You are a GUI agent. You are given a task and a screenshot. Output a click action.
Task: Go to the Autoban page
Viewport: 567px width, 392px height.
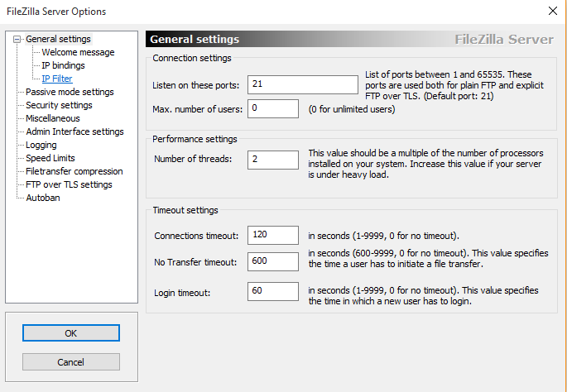[43, 198]
